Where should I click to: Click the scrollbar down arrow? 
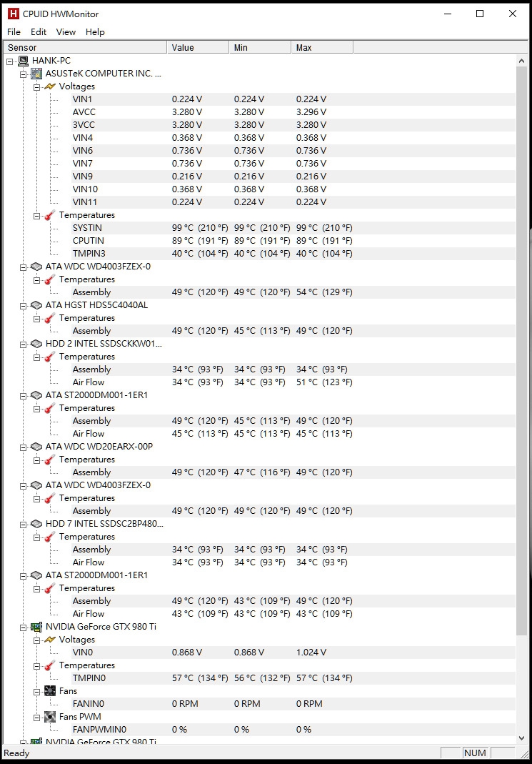521,738
